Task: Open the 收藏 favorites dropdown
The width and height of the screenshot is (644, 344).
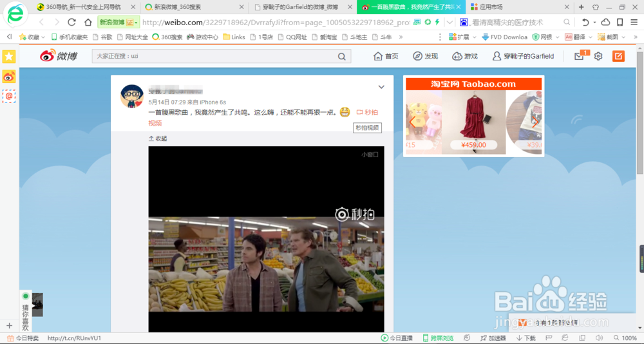Action: (x=32, y=37)
